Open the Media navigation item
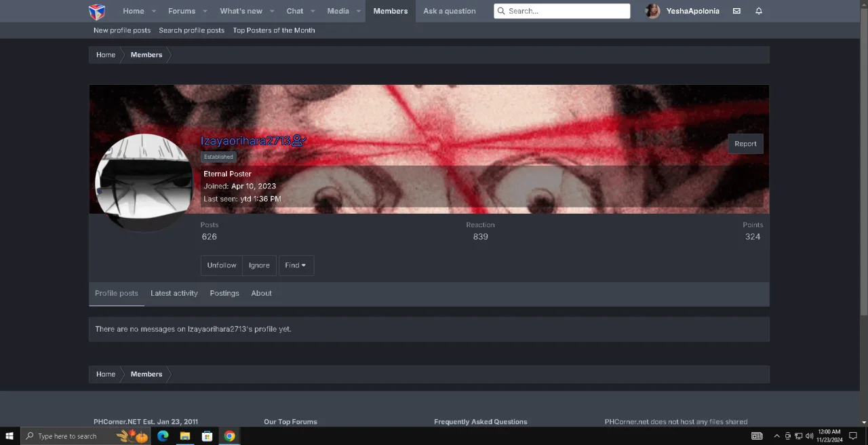 point(338,11)
